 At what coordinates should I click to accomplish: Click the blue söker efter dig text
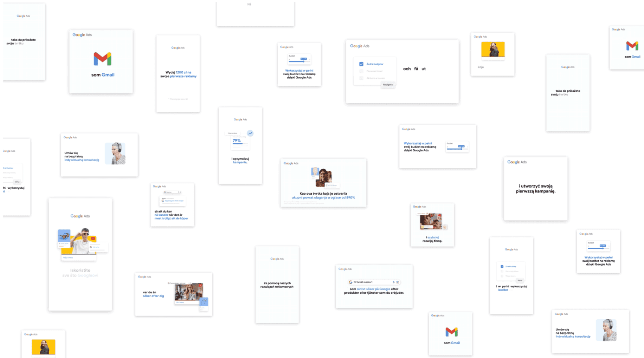[x=153, y=296]
